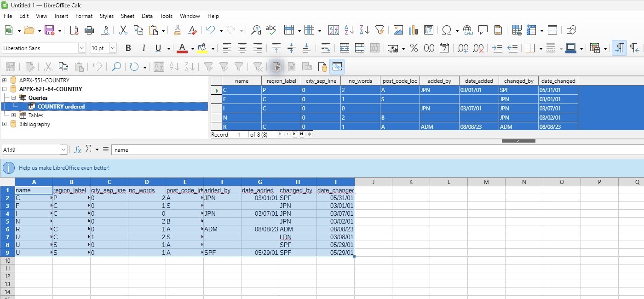The image size is (644, 299).
Task: Clear direct formatting
Action: click(x=193, y=30)
